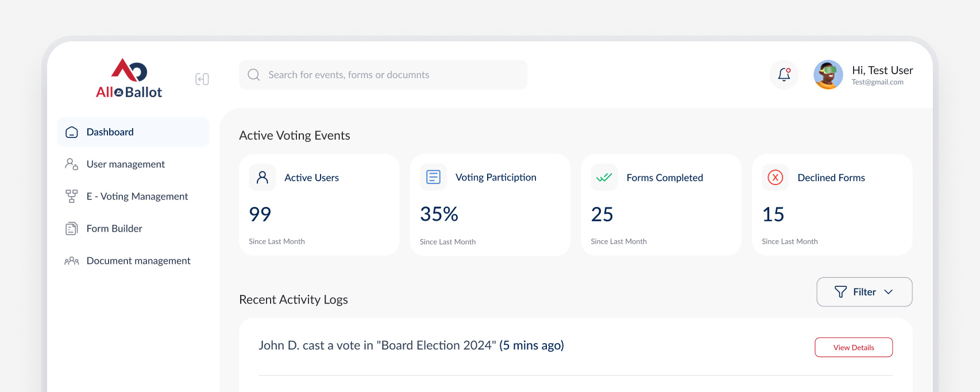This screenshot has width=980, height=392.
Task: Click the 35% participation value
Action: pyautogui.click(x=439, y=214)
